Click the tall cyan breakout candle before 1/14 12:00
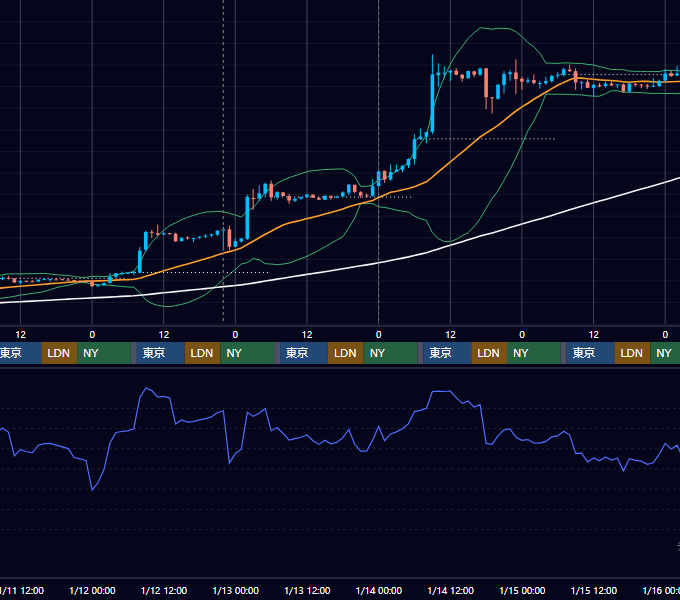Image resolution: width=680 pixels, height=600 pixels. (x=432, y=103)
